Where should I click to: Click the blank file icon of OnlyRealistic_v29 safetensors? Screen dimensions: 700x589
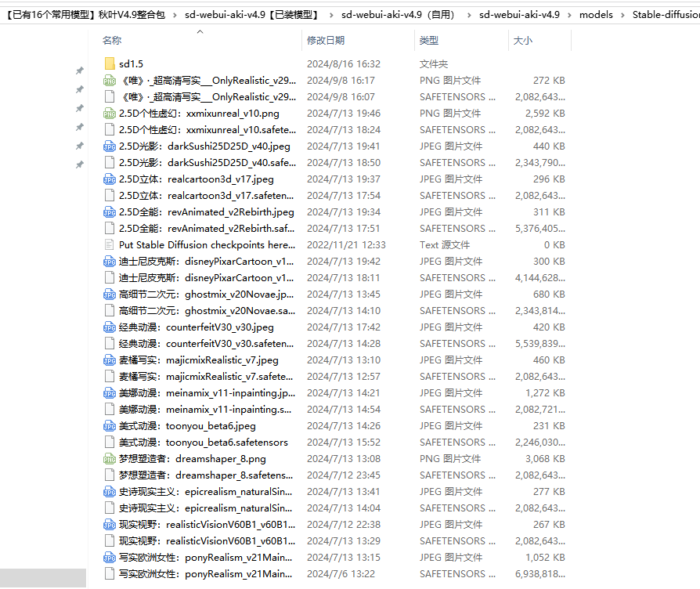110,97
